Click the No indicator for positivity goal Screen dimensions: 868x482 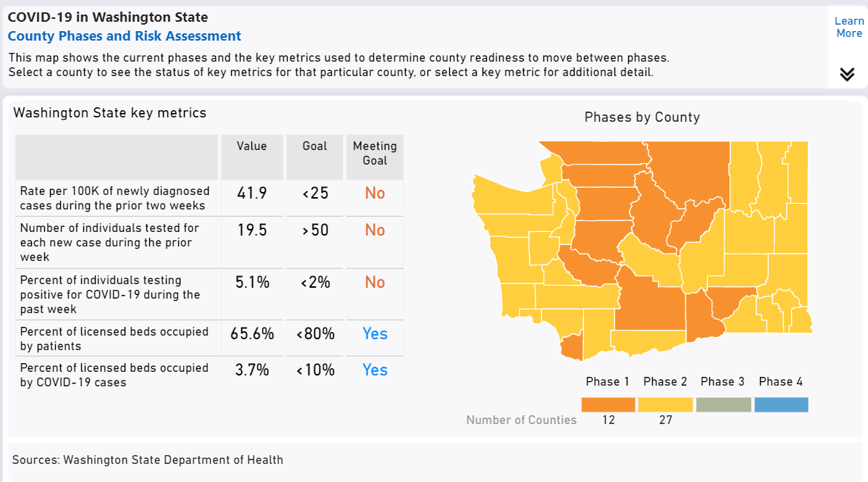pos(375,283)
